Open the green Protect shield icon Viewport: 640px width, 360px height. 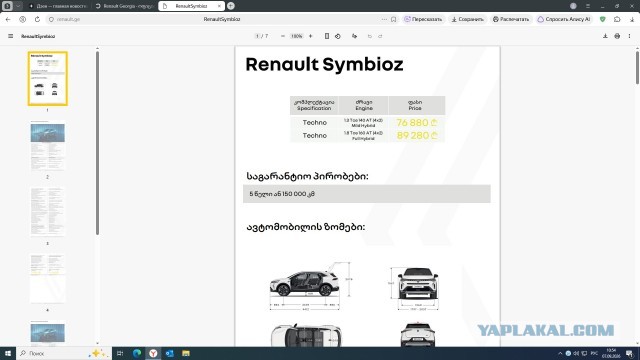pos(602,19)
